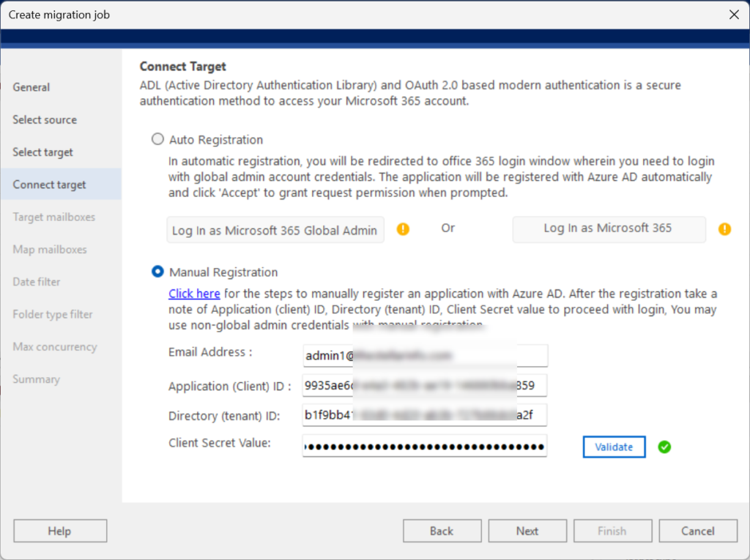Image resolution: width=750 pixels, height=560 pixels.
Task: Close the Create migration job dialog
Action: [x=734, y=15]
